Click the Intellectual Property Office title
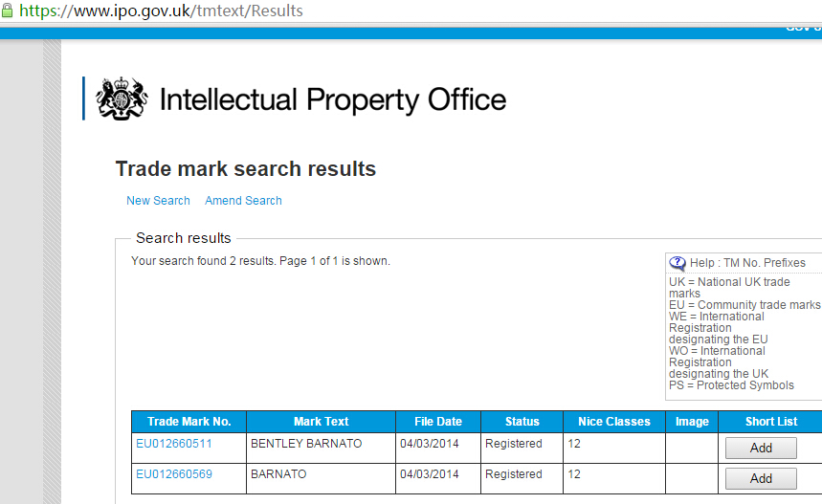Viewport: 822px width, 504px height. [333, 99]
